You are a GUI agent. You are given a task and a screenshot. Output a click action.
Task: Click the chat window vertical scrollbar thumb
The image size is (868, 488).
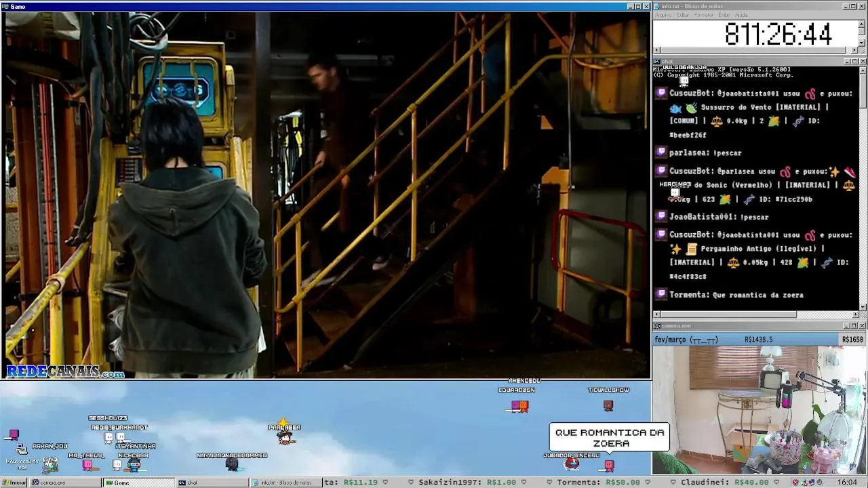click(x=863, y=90)
